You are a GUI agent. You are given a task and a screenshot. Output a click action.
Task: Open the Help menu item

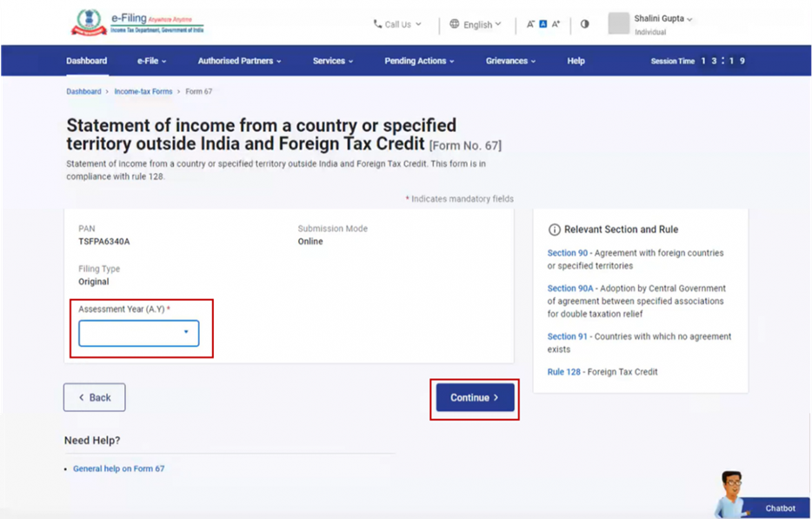pos(576,61)
